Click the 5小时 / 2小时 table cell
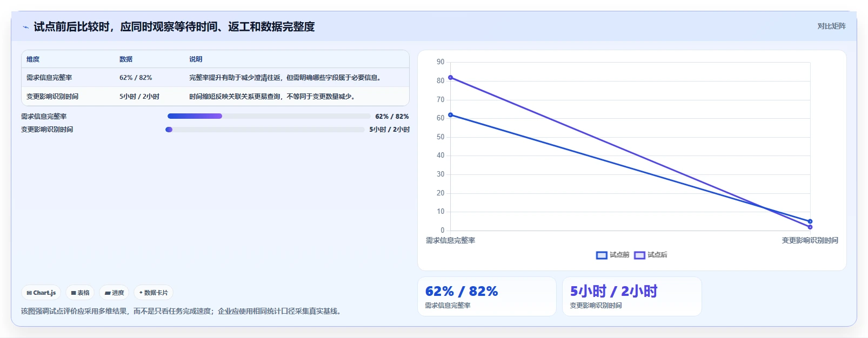The image size is (868, 338). (139, 97)
